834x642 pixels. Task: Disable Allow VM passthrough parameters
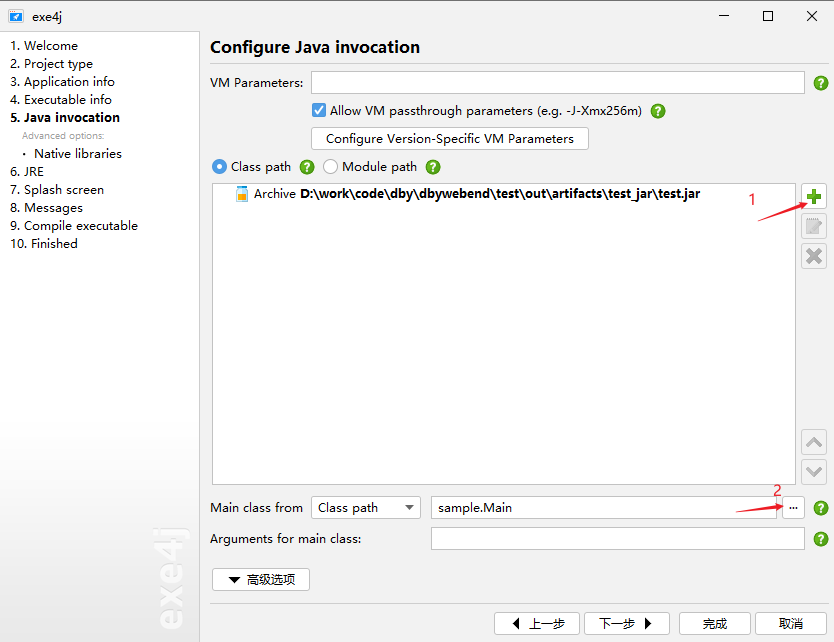tap(319, 111)
